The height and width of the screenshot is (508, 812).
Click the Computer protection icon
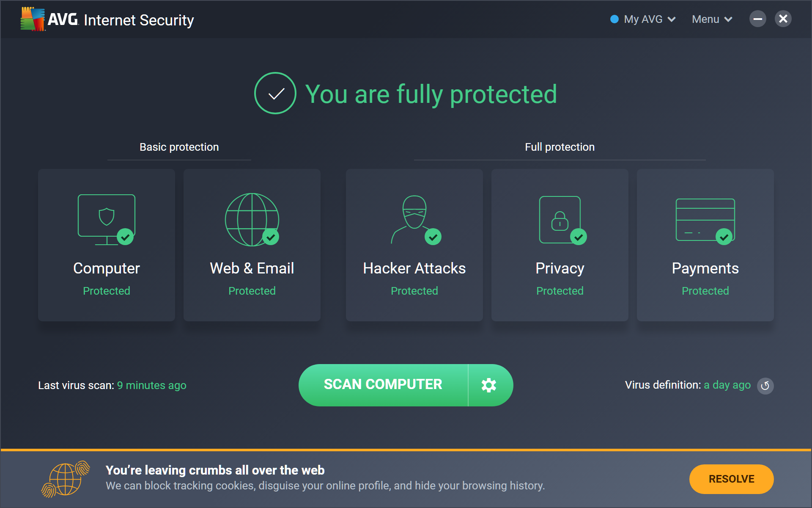[x=107, y=219]
